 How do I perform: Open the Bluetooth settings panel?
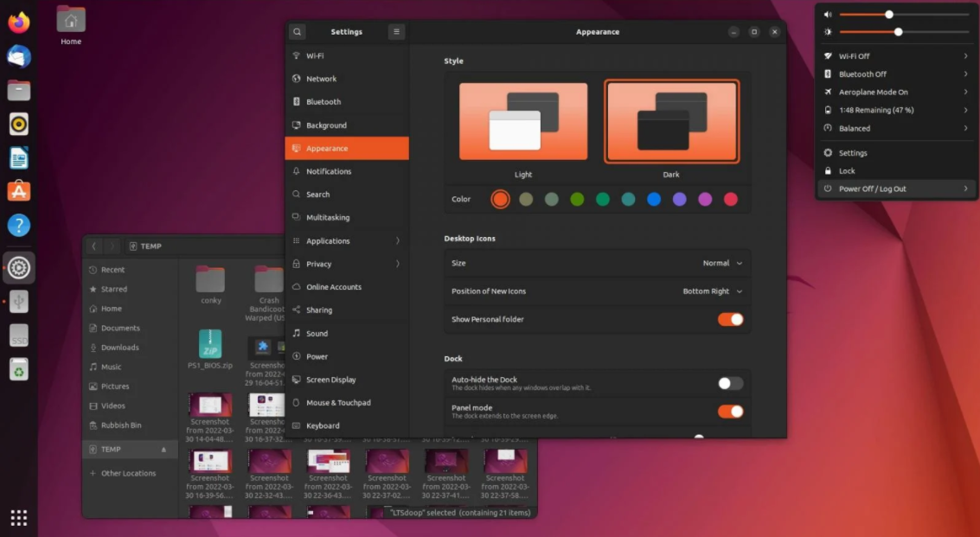click(347, 102)
